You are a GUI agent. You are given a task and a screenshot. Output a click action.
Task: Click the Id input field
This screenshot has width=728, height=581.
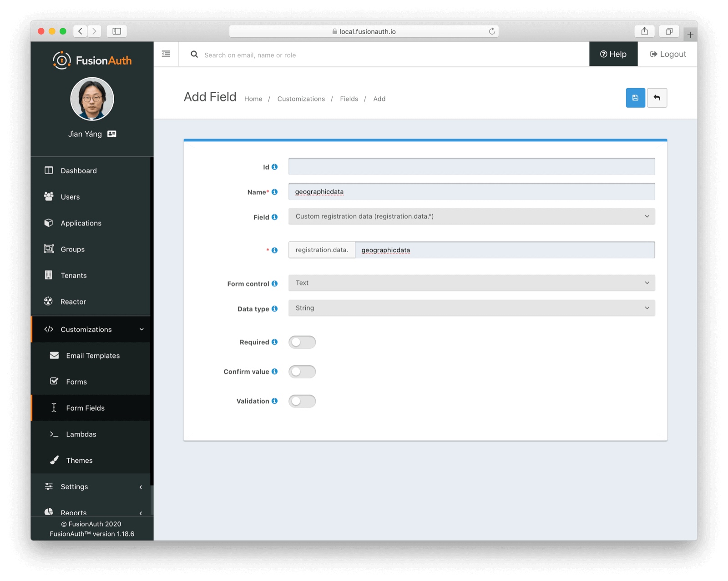471,166
